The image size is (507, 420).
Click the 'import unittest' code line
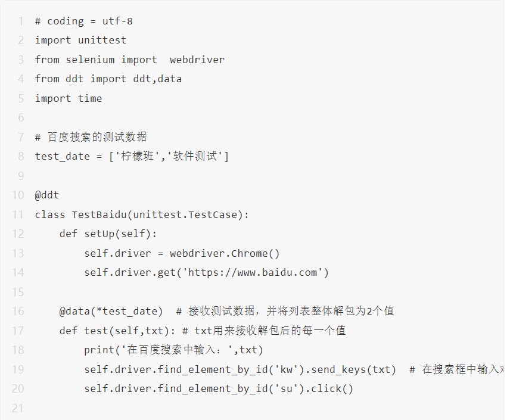coord(80,40)
